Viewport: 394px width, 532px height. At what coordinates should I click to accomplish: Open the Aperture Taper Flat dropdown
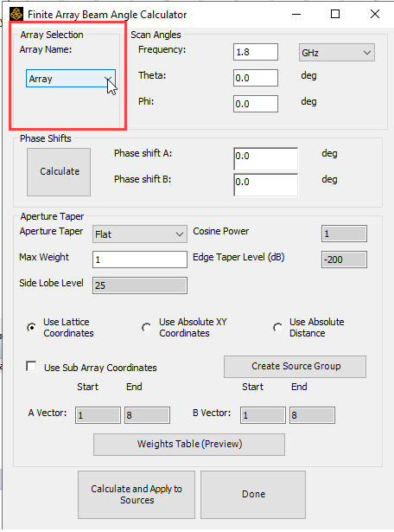point(140,234)
